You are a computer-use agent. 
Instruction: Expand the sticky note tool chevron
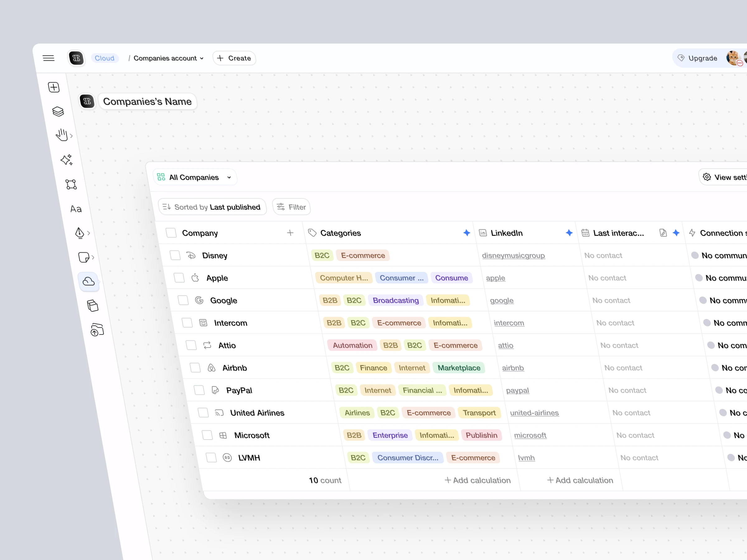click(92, 257)
